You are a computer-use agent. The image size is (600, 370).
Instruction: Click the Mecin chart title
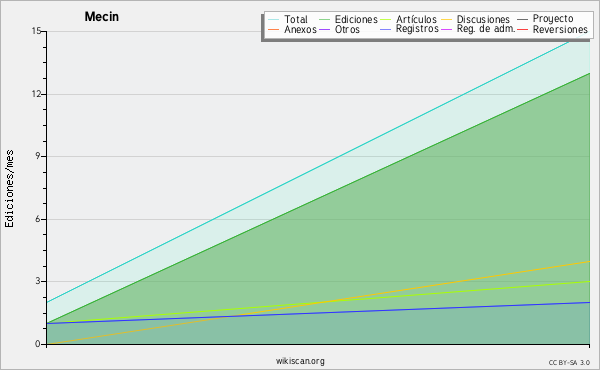pos(102,16)
